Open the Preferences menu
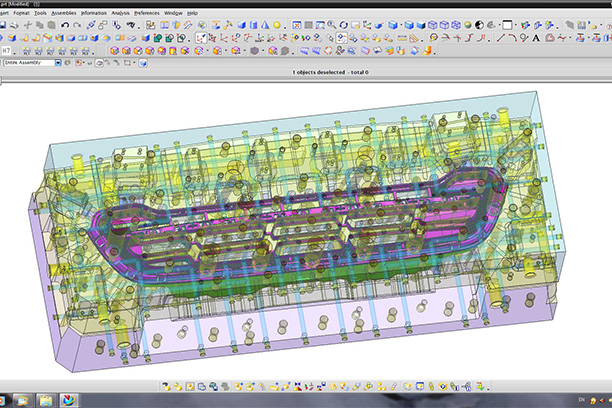612x408 pixels. 146,13
